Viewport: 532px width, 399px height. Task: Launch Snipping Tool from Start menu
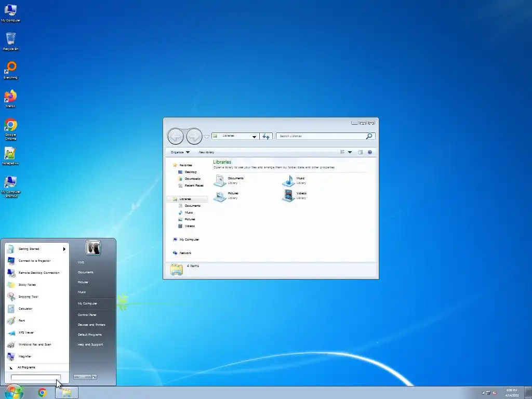[x=37, y=297]
